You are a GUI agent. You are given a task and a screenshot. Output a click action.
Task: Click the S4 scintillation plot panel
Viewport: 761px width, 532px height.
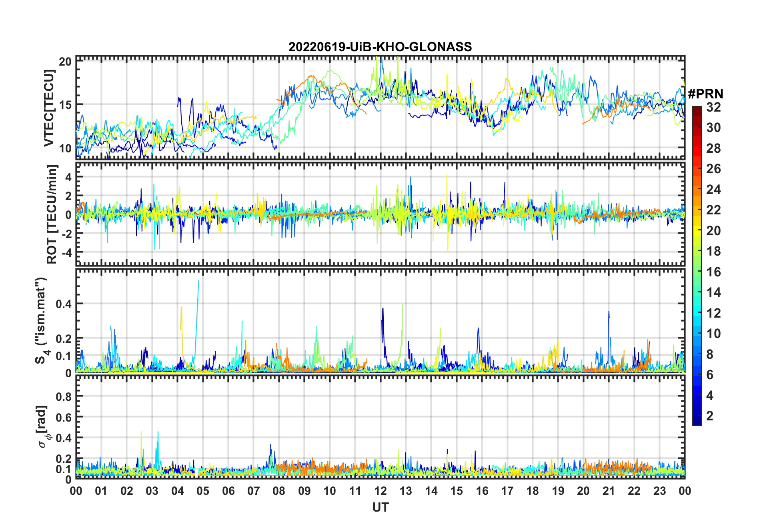[x=380, y=321]
